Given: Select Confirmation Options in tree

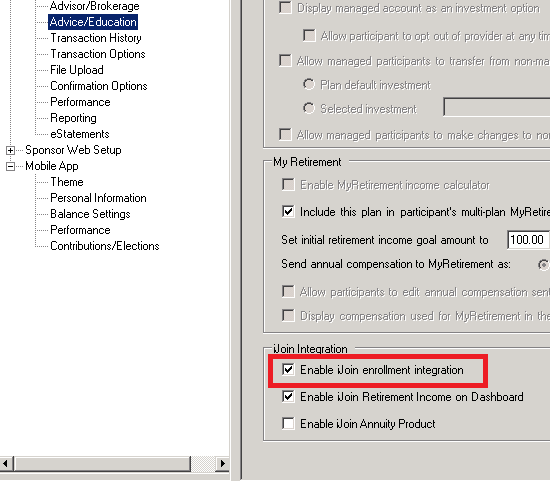Looking at the screenshot, I should click(x=99, y=86).
